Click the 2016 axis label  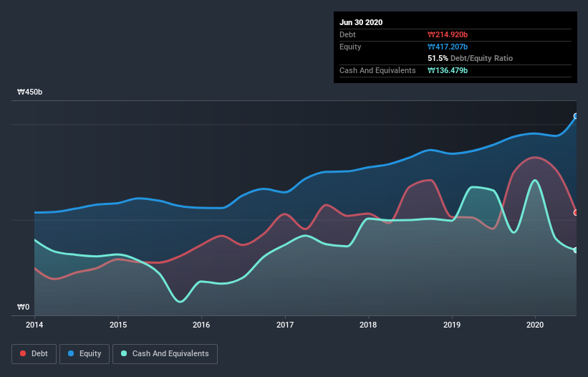click(201, 325)
